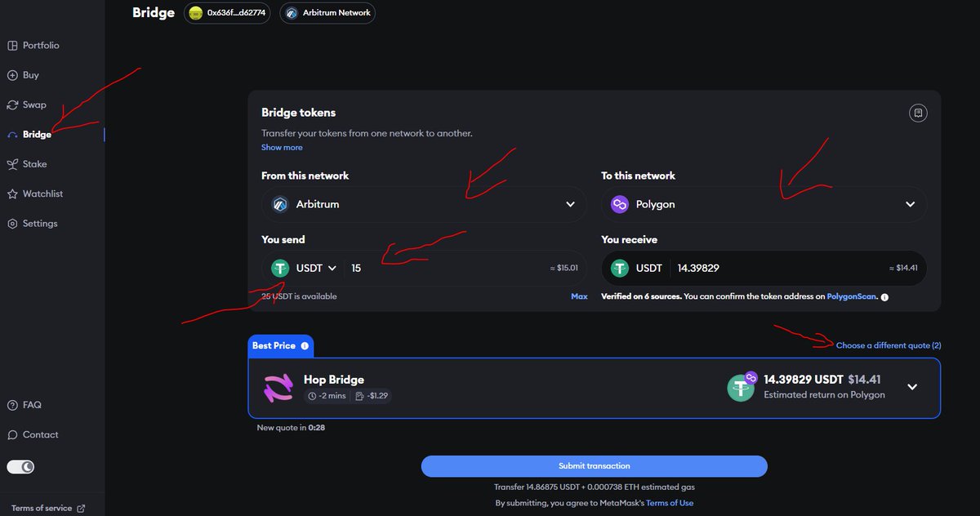Open the PolygonScan token address link
Screen dimensions: 980x516
click(x=852, y=296)
